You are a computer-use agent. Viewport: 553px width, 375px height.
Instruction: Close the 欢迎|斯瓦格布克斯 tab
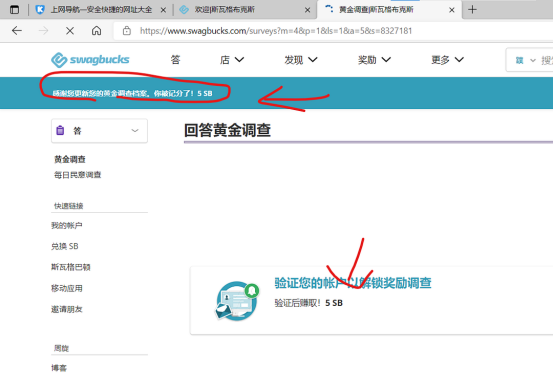(308, 10)
